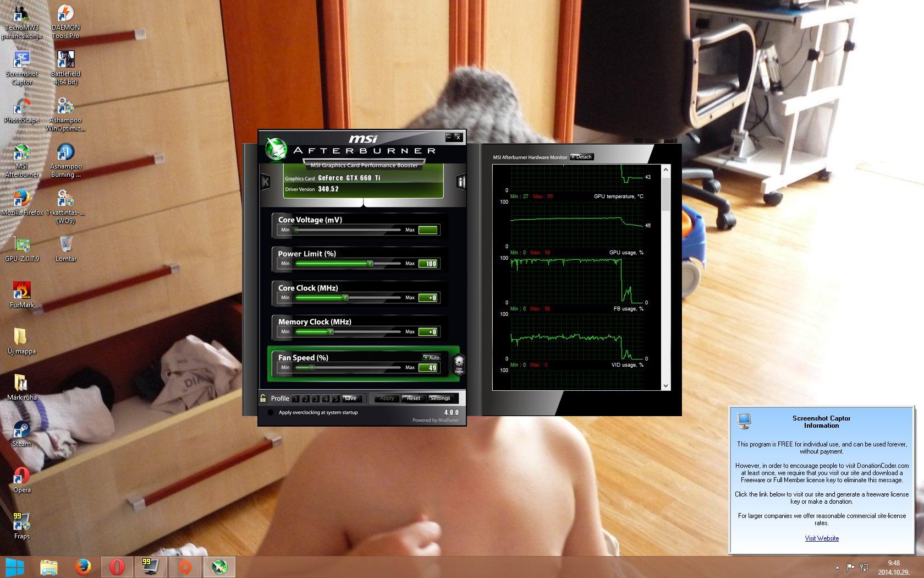This screenshot has width=924, height=578.
Task: Open TeknoMW3 desktop shortcut
Action: click(21, 22)
